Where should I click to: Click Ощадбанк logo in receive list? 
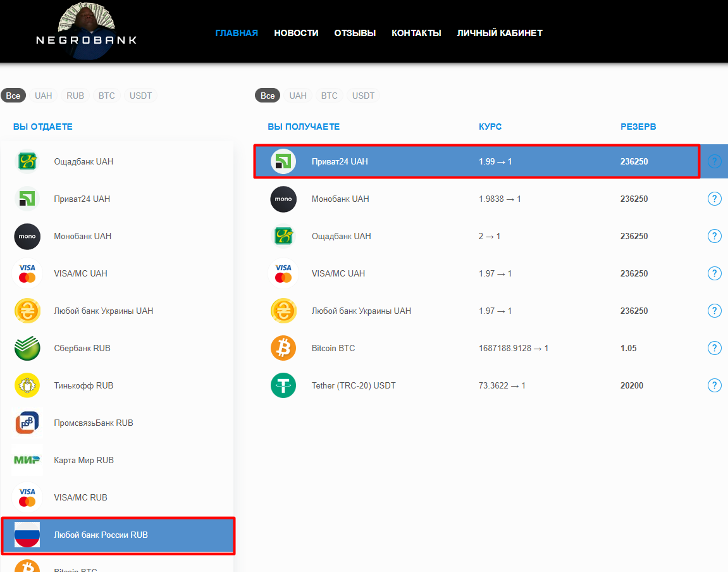(x=283, y=236)
